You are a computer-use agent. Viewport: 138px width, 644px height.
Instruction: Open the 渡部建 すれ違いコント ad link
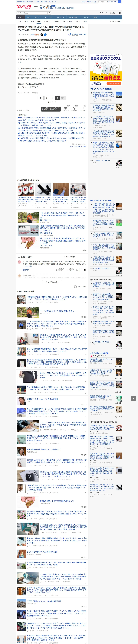[42, 399]
